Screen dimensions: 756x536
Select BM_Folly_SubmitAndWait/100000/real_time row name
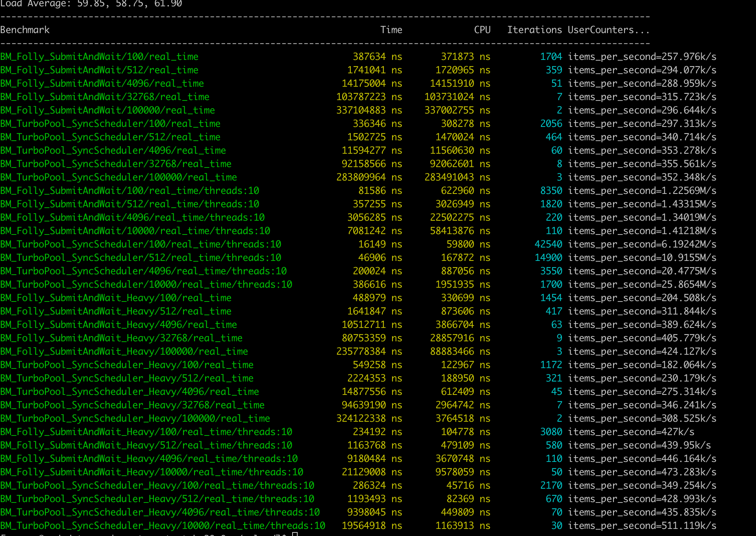[107, 110]
